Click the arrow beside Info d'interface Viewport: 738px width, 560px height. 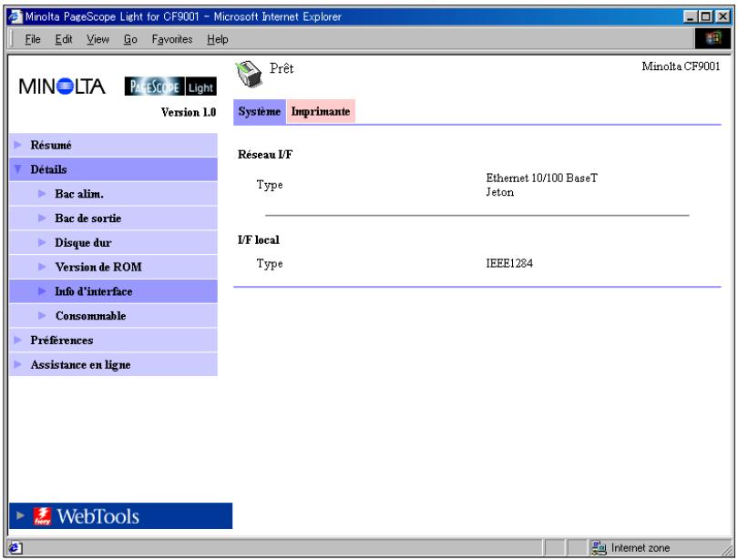pyautogui.click(x=42, y=291)
